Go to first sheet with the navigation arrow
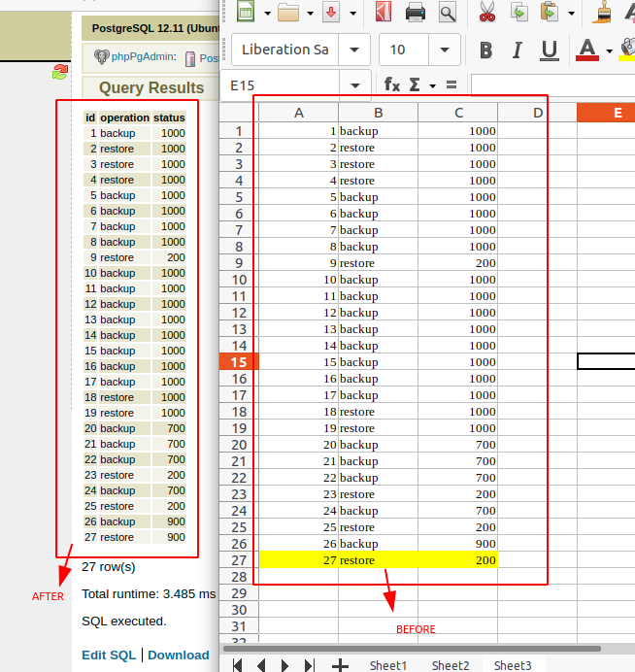This screenshot has width=635, height=672. 237,665
